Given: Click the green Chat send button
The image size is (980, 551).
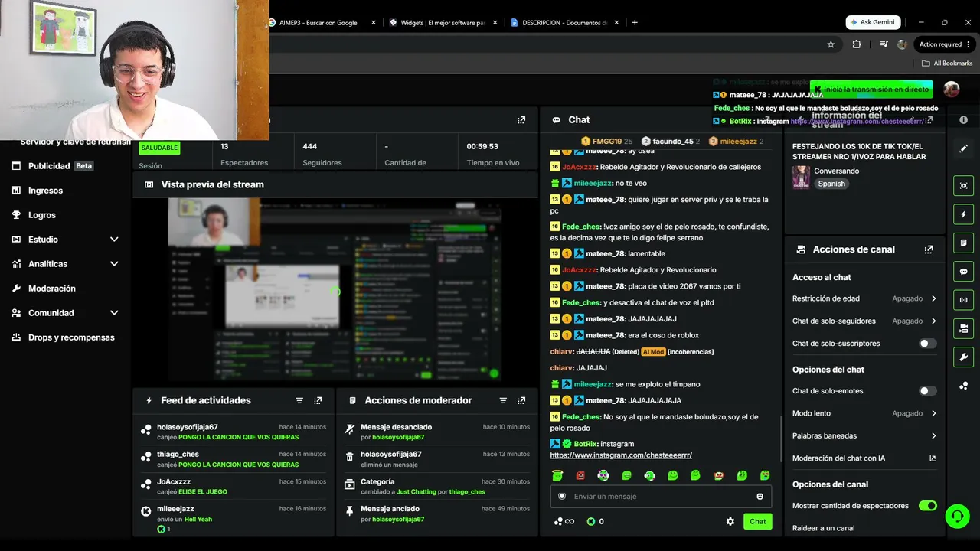Looking at the screenshot, I should pos(757,522).
